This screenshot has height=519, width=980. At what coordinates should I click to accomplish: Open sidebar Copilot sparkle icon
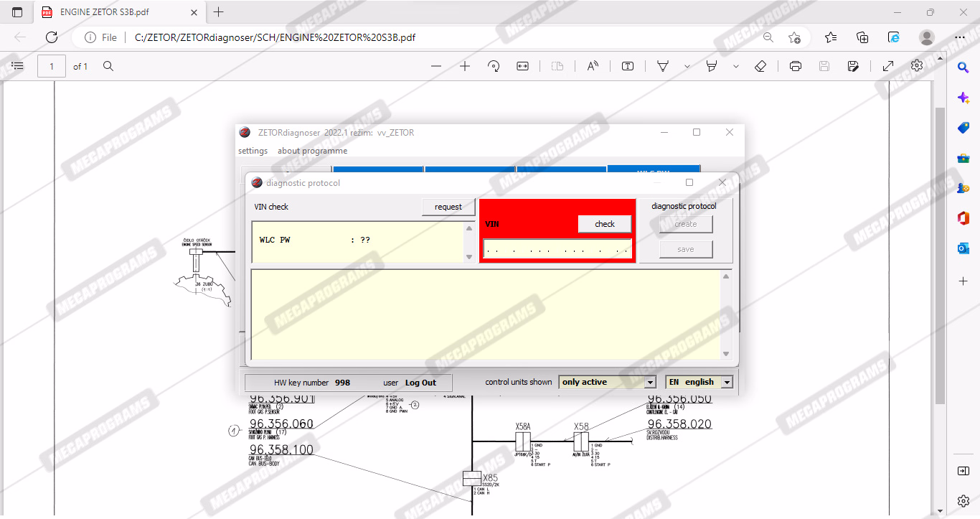point(963,98)
